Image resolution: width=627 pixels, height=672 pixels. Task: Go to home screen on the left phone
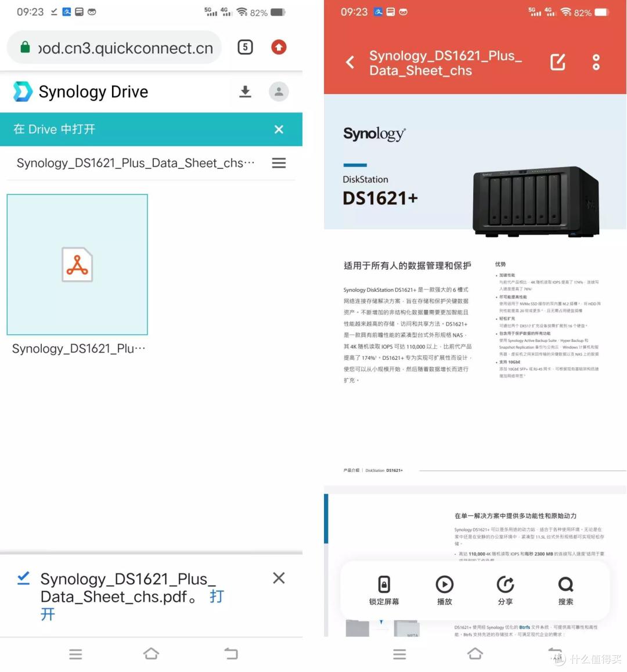(x=151, y=653)
